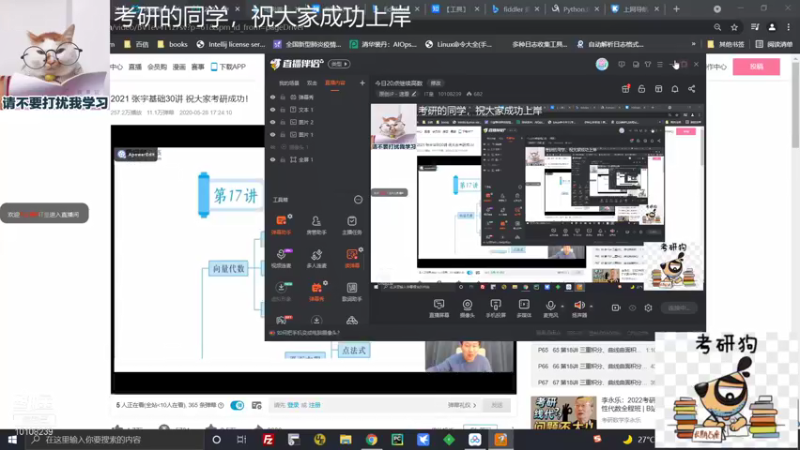Toggle visibility of the 图片 1 source
Viewport: 800px width, 450px height.
pyautogui.click(x=272, y=135)
